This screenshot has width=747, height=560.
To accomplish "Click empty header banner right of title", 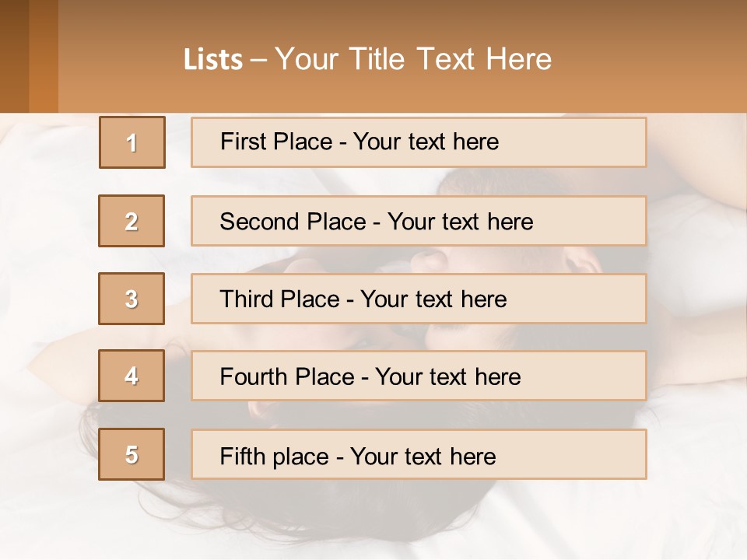I will point(654,59).
